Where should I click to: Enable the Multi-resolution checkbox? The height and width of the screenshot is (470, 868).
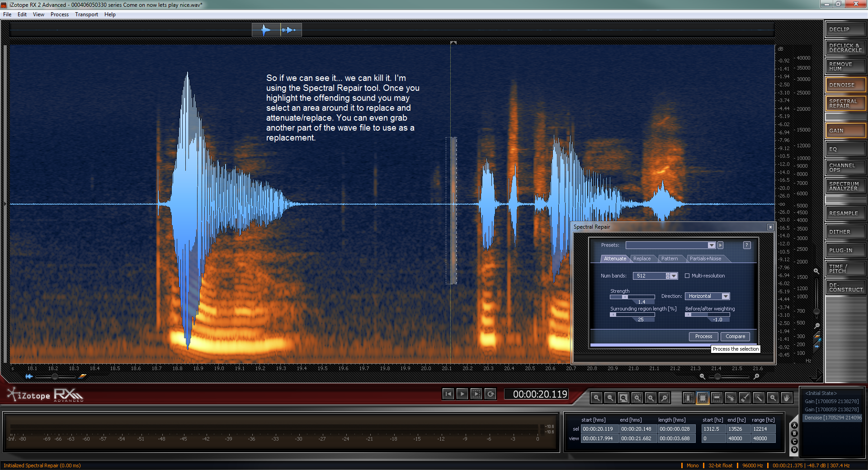(x=687, y=276)
